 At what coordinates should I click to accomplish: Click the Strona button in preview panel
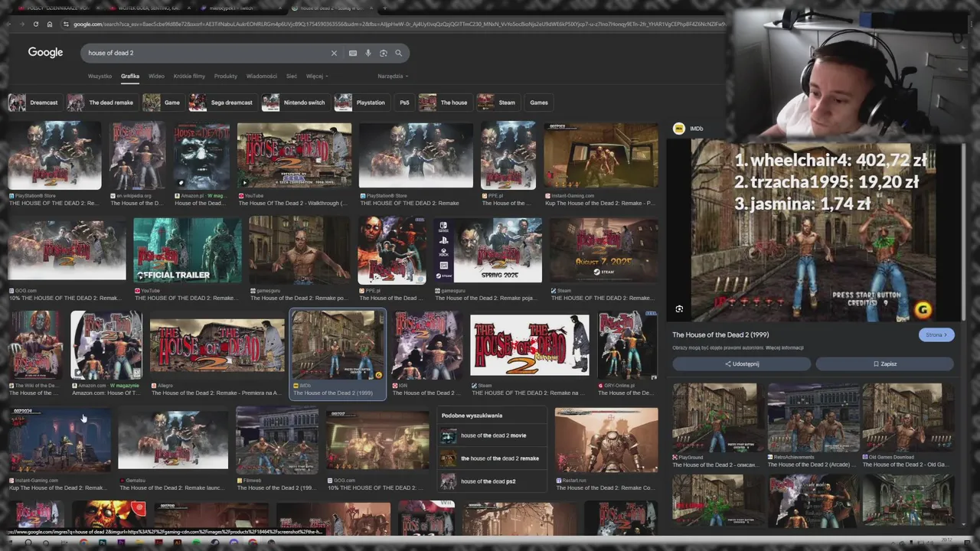[x=936, y=334]
